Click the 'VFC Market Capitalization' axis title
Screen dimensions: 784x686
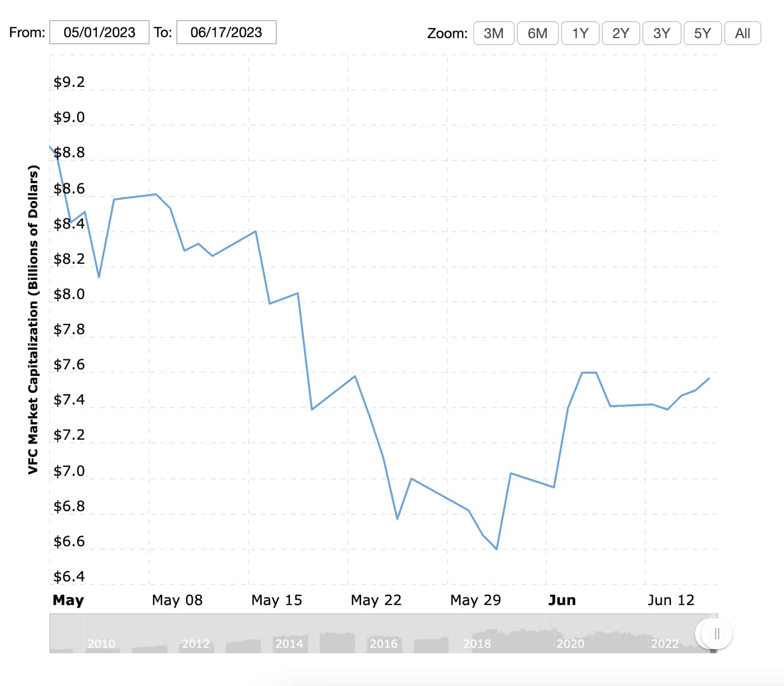click(x=33, y=320)
